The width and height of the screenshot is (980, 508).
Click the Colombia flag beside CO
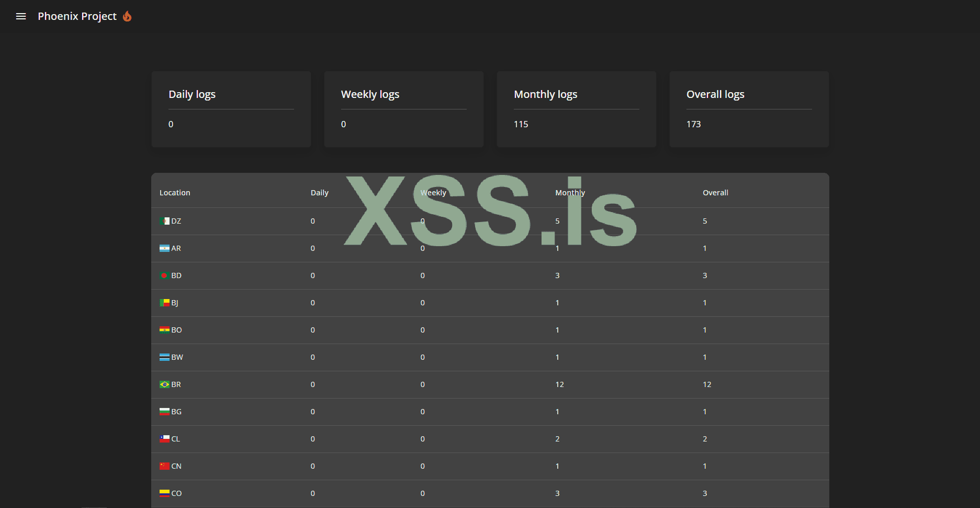[x=164, y=493]
